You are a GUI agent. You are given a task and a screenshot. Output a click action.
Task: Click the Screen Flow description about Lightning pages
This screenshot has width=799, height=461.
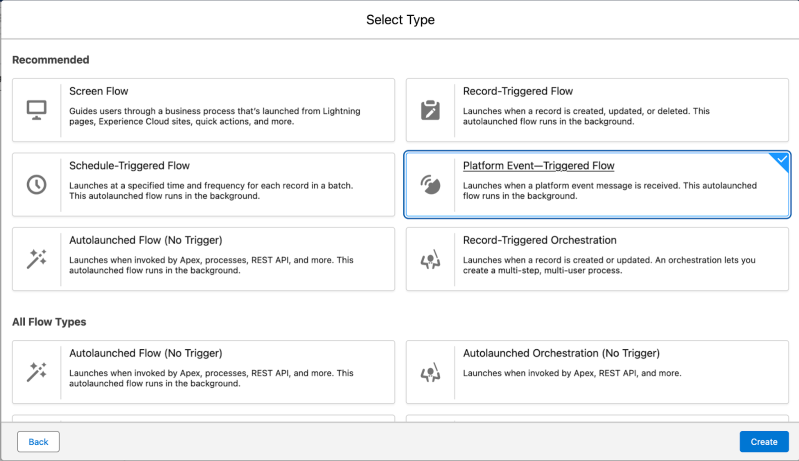[x=215, y=116]
